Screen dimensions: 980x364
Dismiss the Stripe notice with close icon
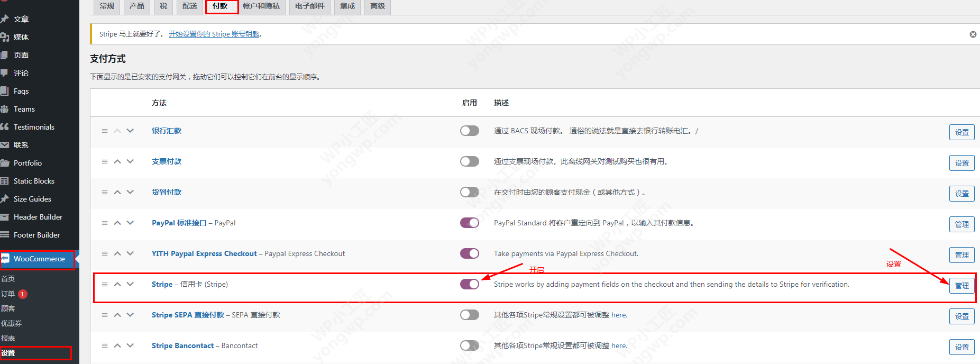pos(973,34)
